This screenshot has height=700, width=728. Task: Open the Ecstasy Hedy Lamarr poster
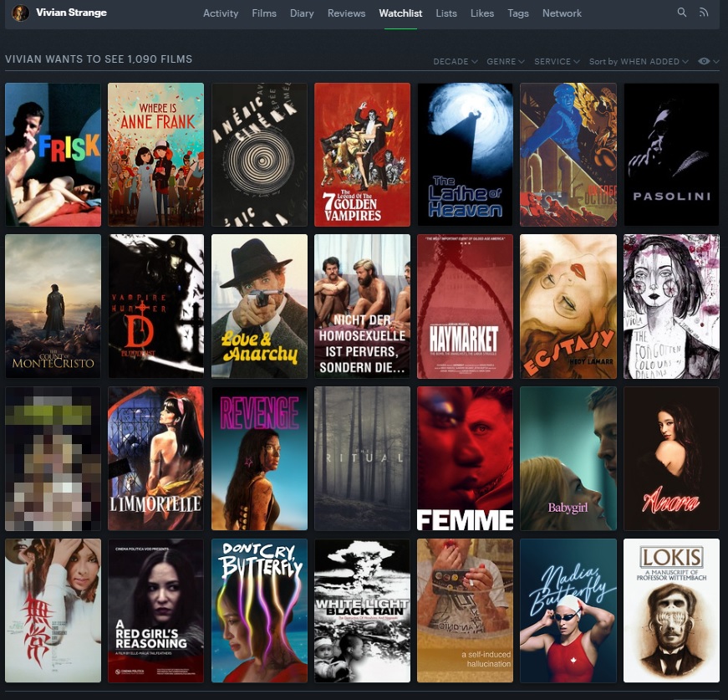pos(568,306)
